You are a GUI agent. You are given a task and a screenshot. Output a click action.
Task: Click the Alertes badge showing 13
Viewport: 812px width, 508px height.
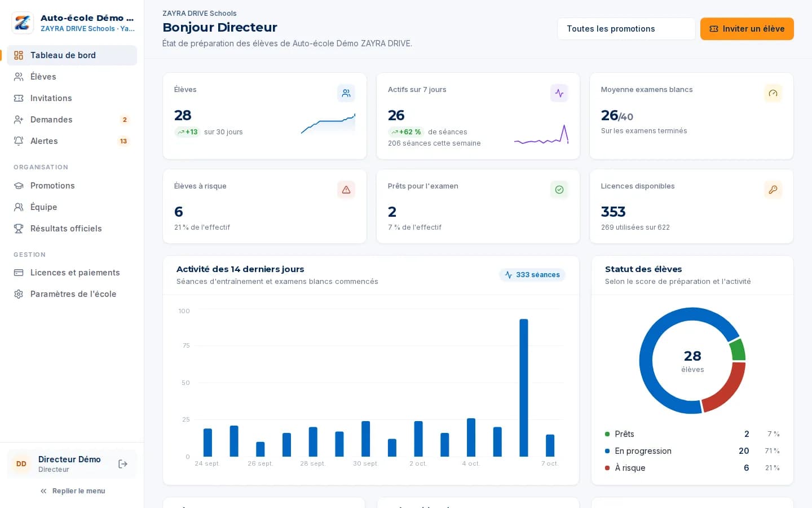pos(123,141)
